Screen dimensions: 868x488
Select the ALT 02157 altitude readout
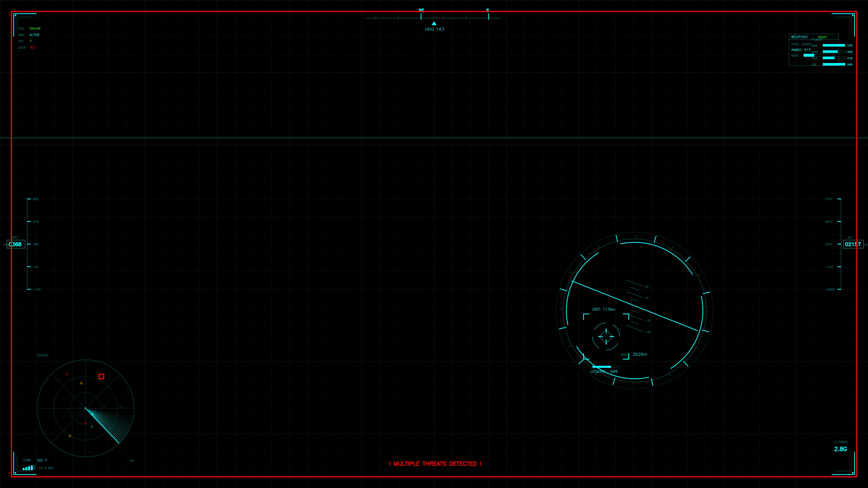point(853,244)
